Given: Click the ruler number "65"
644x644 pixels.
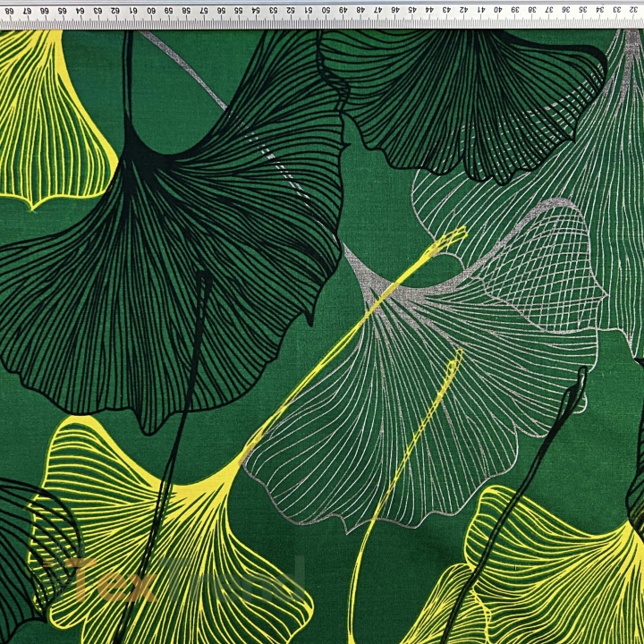Looking at the screenshot, I should click(x=63, y=11).
